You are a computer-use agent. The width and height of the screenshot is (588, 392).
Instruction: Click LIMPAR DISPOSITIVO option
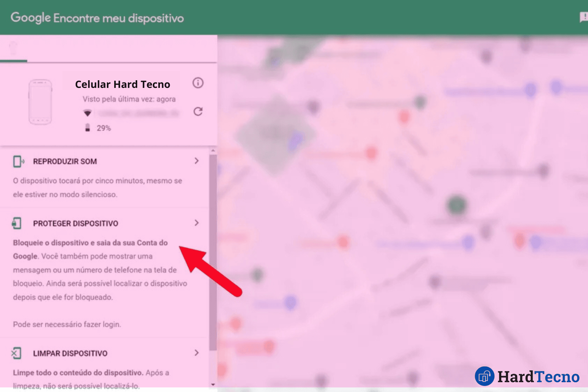tap(70, 353)
